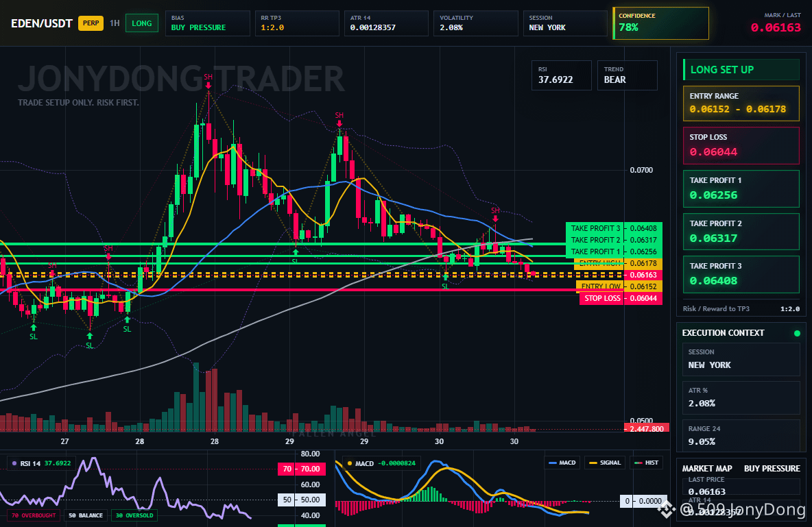
Task: Select the yellow PERP badge
Action: point(91,23)
